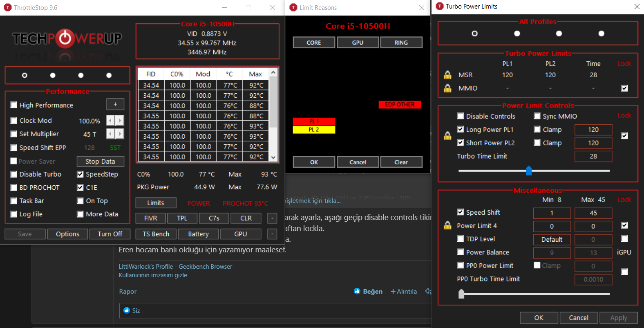This screenshot has height=328, width=644.
Task: Click the Stop Data button
Action: 100,162
